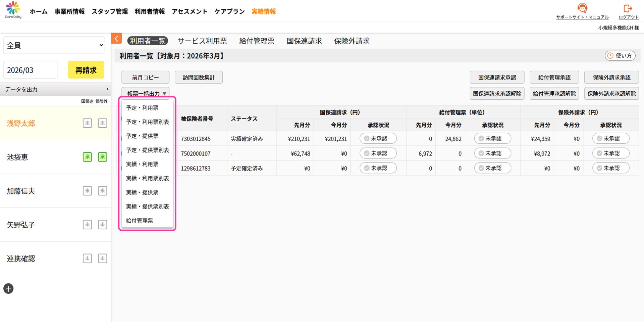Click 池袋恵's green 国保連 approval badge
This screenshot has width=644, height=322.
pos(87,157)
